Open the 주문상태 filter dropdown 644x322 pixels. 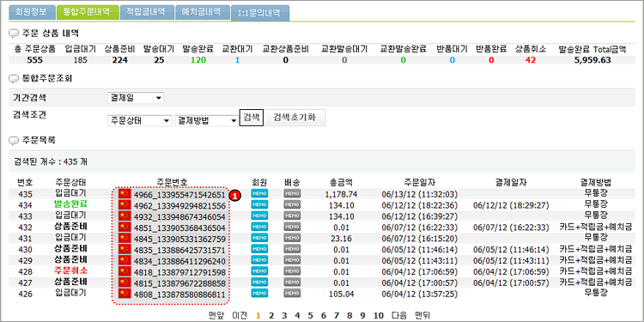point(139,121)
